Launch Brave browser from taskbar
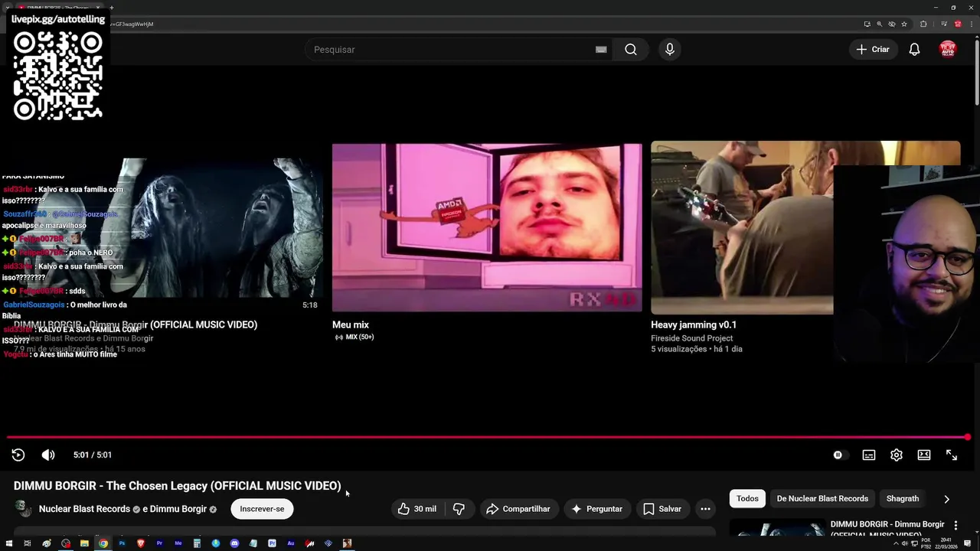 coord(141,543)
